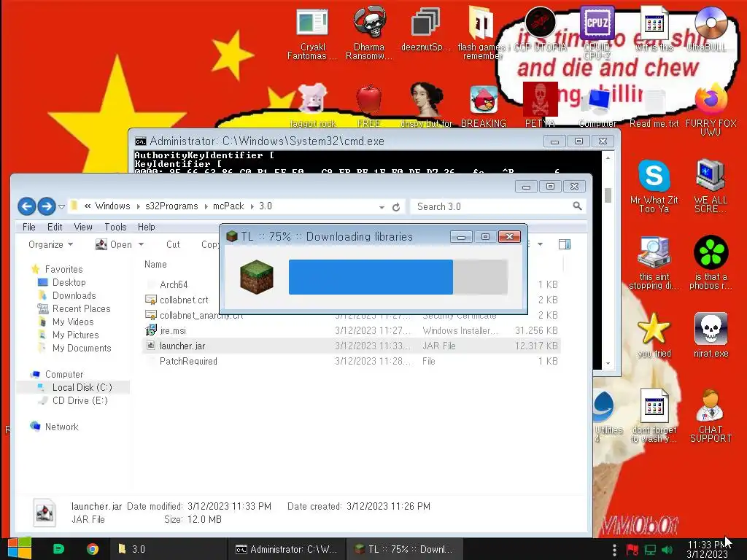Click the Explorer forward arrow button
This screenshot has width=747, height=560.
pyautogui.click(x=46, y=206)
